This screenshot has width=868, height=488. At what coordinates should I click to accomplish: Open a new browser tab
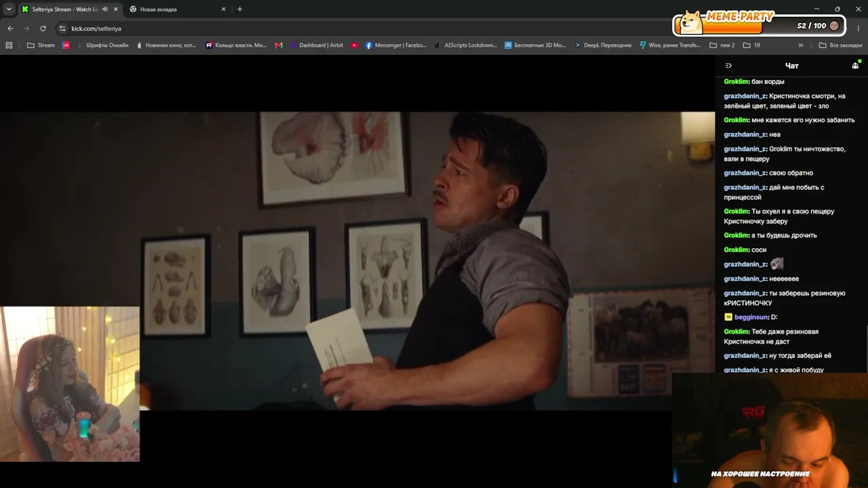tap(239, 9)
